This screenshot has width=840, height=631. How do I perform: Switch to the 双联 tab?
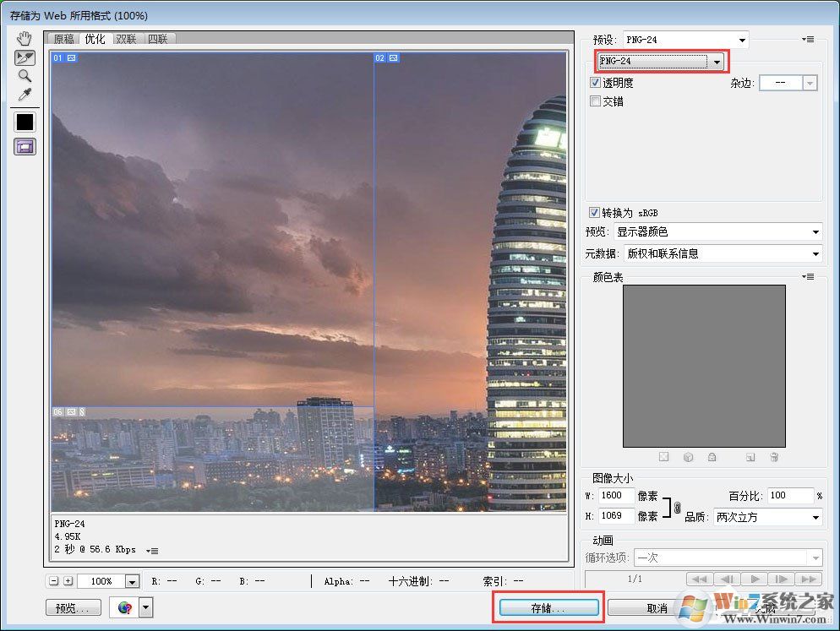point(126,39)
